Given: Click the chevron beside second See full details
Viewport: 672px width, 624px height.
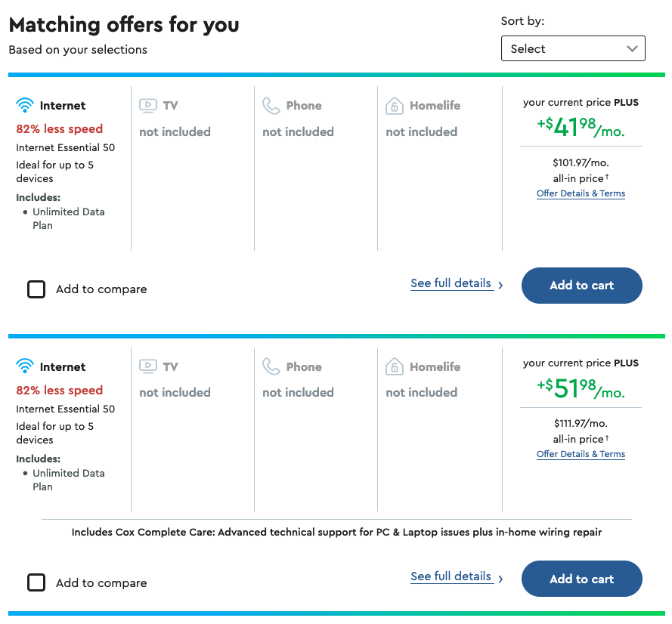Looking at the screenshot, I should pyautogui.click(x=501, y=579).
